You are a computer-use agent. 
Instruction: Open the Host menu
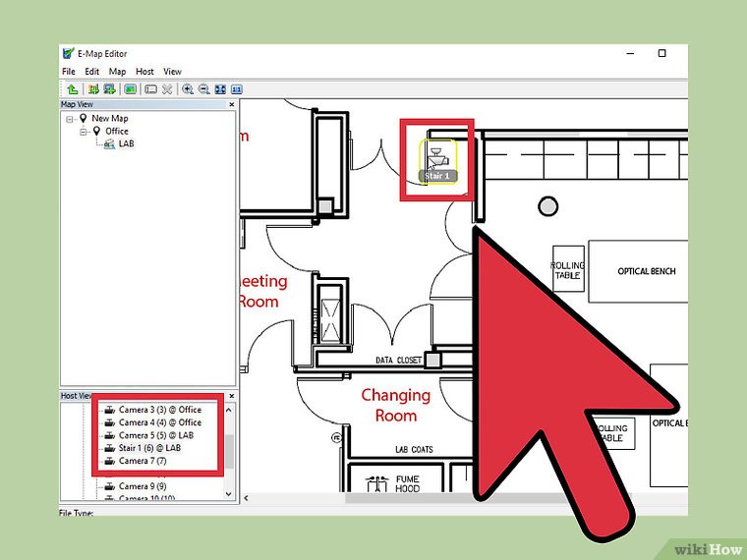144,72
